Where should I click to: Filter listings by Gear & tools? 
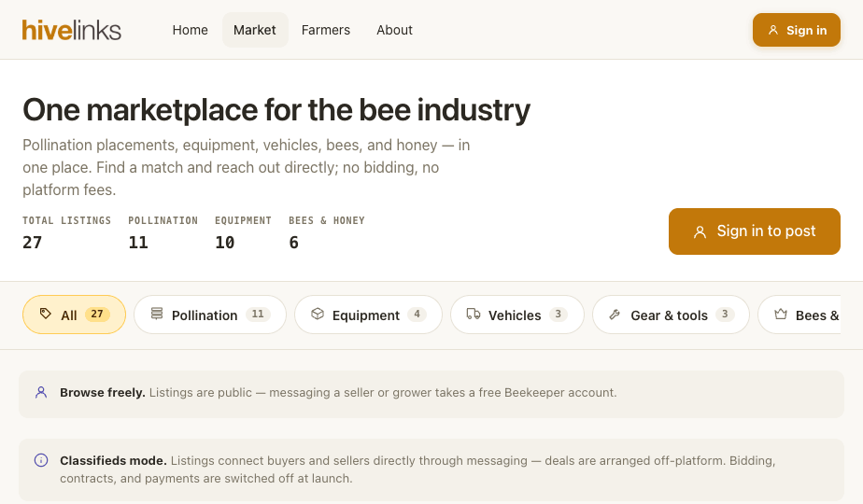click(671, 315)
